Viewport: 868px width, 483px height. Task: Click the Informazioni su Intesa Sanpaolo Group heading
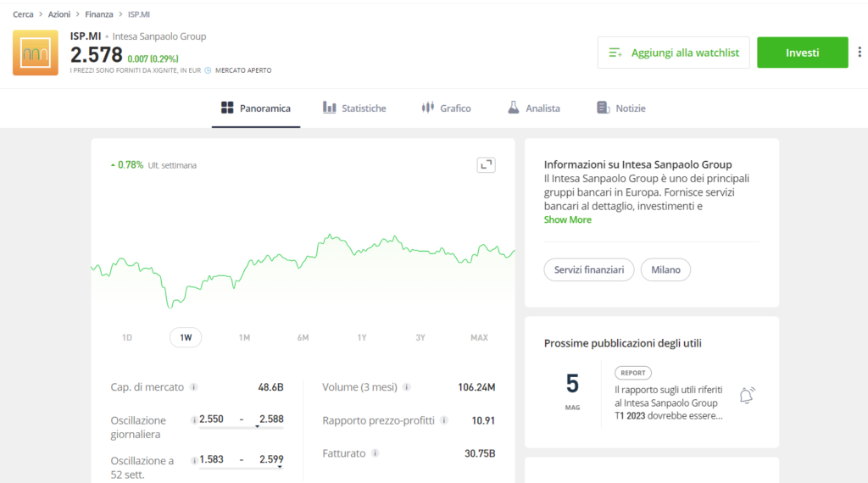637,164
